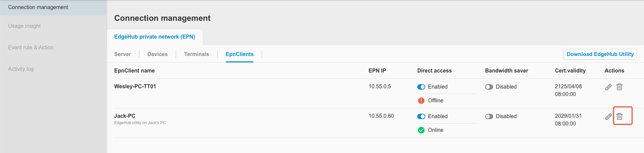Go to the Terminals tab

(x=197, y=54)
